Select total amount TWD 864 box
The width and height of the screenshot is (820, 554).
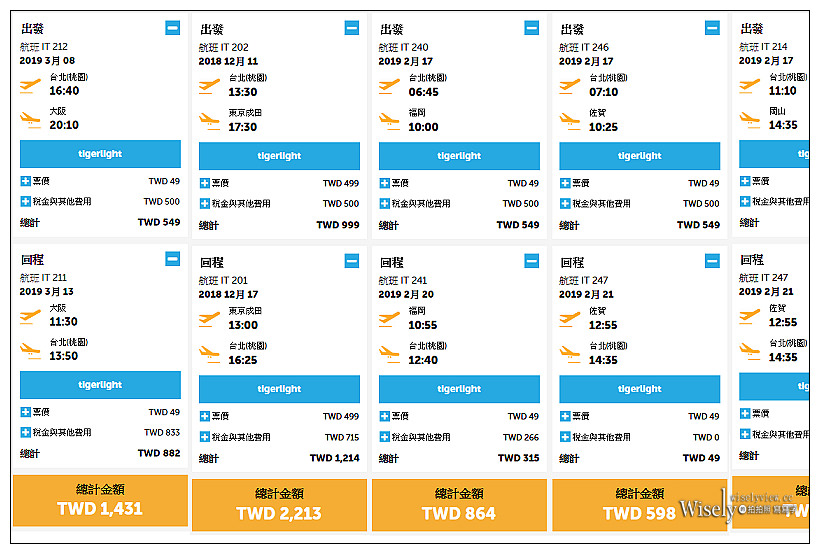coord(459,505)
